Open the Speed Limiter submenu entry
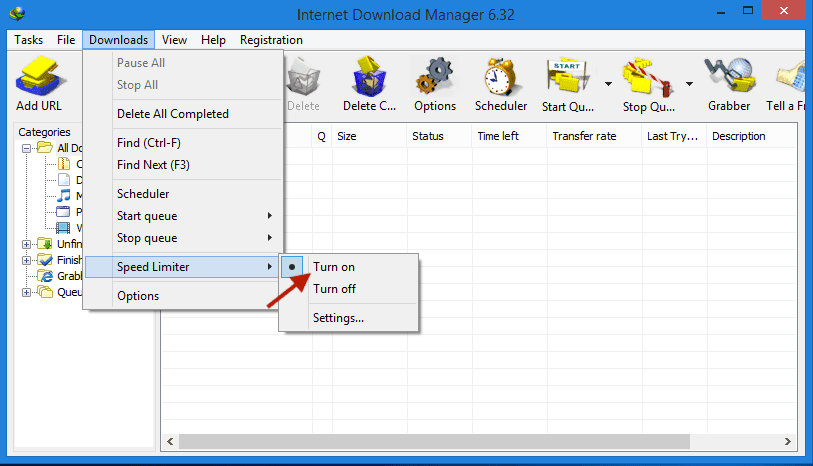 point(183,267)
